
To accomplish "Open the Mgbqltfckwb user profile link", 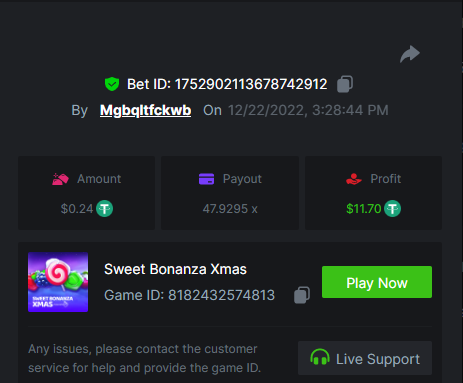I will 146,110.
